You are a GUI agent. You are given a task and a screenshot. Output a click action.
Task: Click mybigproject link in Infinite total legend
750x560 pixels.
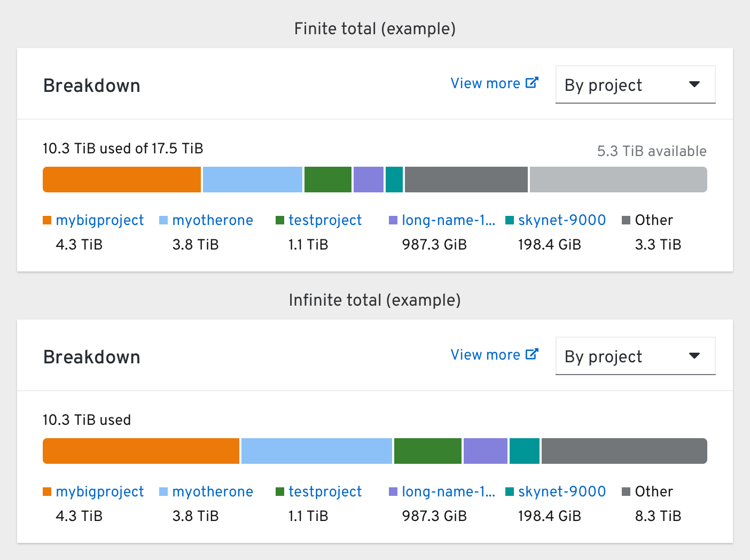(x=100, y=492)
